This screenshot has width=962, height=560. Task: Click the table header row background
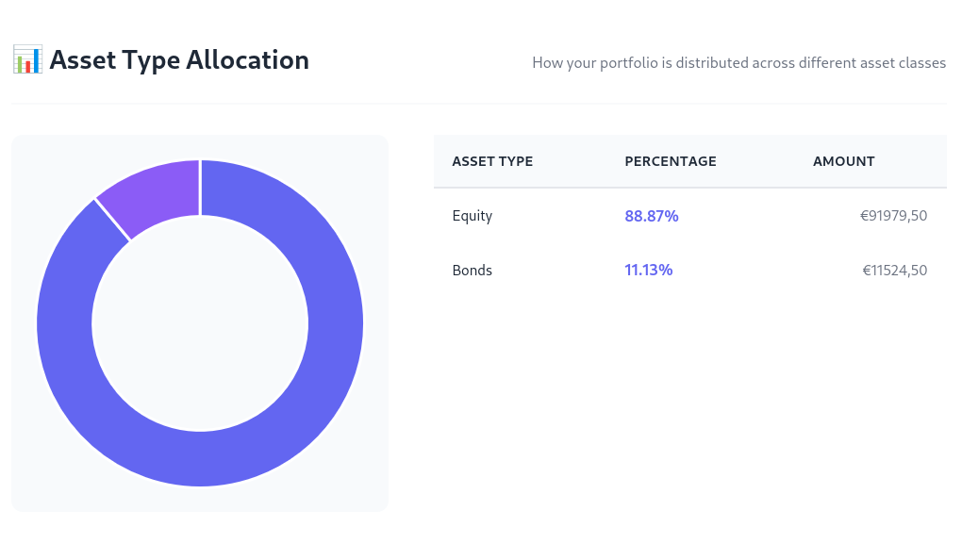pyautogui.click(x=690, y=161)
